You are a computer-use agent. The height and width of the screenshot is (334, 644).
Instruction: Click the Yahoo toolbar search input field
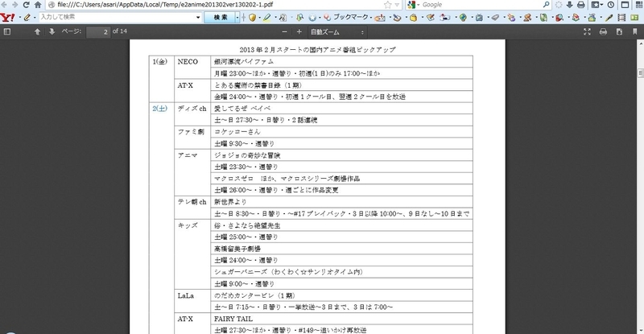click(117, 17)
